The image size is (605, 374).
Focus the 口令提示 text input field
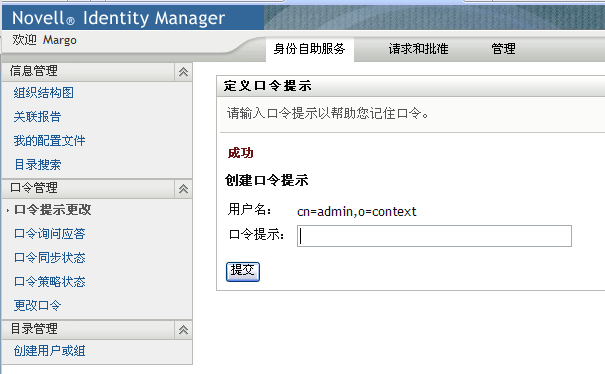(x=434, y=236)
